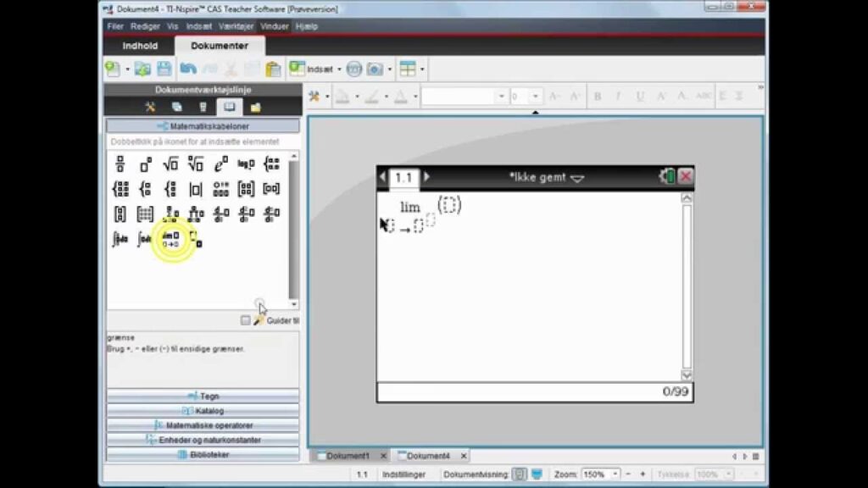Click the Paste clipboard icon

pyautogui.click(x=273, y=69)
